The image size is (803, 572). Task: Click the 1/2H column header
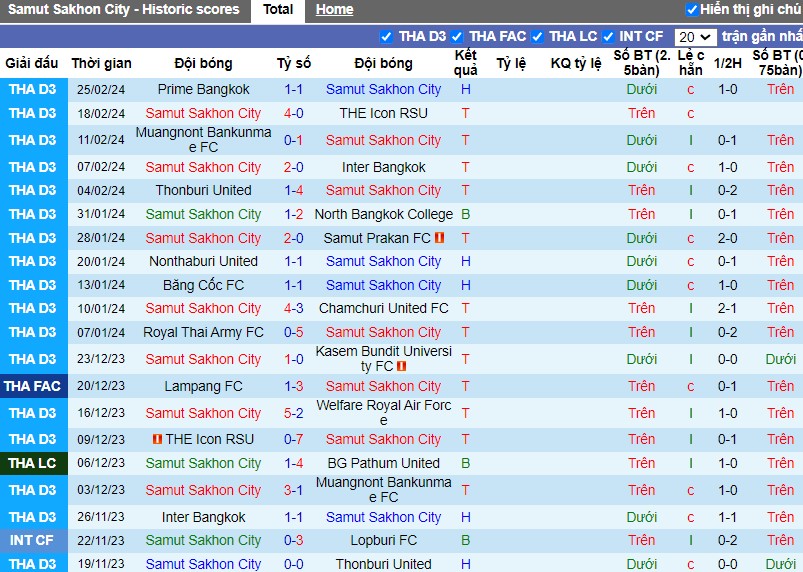pyautogui.click(x=728, y=63)
